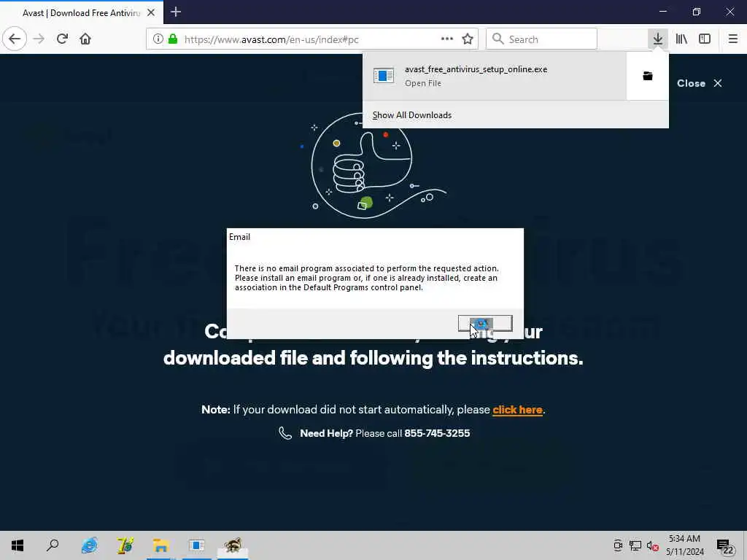The image size is (747, 560).
Task: Click Show All Downloads
Action: (412, 115)
